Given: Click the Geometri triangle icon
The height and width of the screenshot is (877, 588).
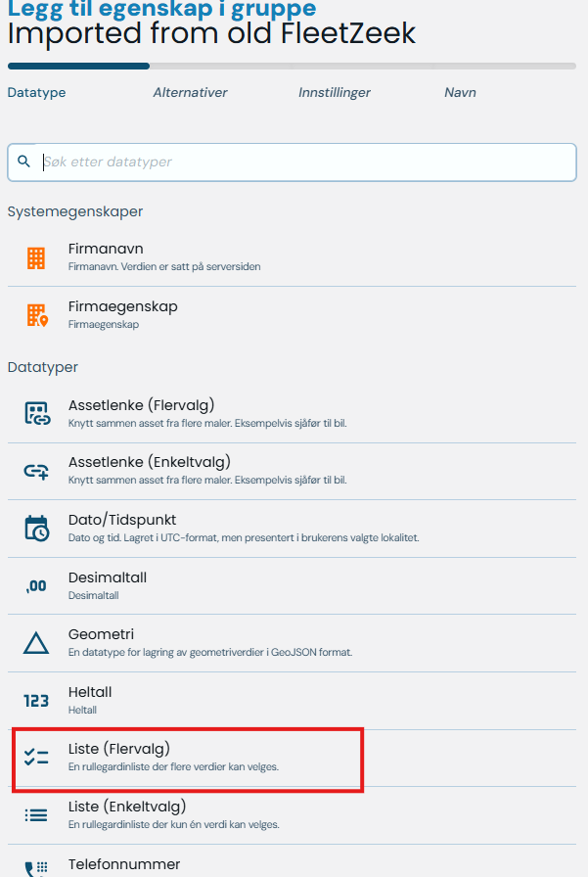Looking at the screenshot, I should [x=36, y=643].
